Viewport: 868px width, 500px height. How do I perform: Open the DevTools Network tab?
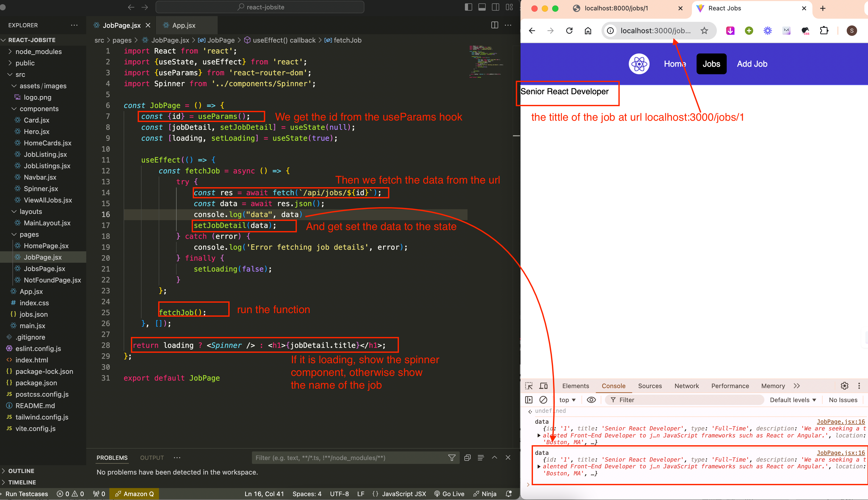point(686,386)
